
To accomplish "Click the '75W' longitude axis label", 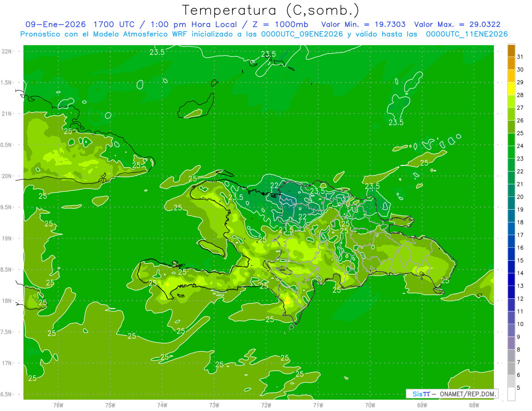I will 110,405.
